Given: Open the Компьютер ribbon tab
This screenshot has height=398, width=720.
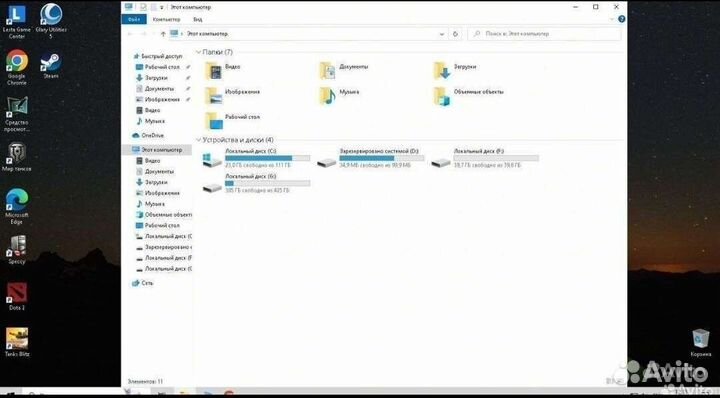Looking at the screenshot, I should tap(166, 19).
